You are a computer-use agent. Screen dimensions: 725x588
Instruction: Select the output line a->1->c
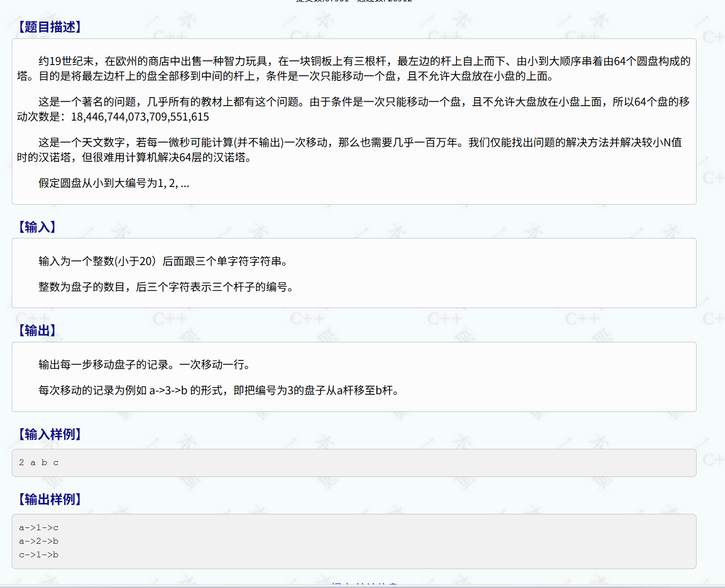pos(39,527)
